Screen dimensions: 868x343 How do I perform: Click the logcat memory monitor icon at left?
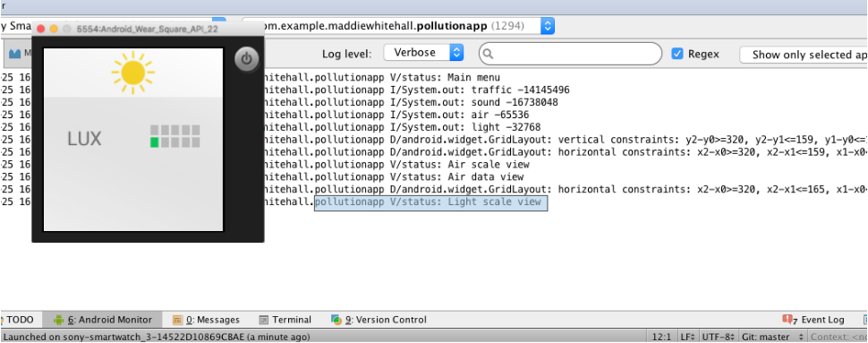14,54
